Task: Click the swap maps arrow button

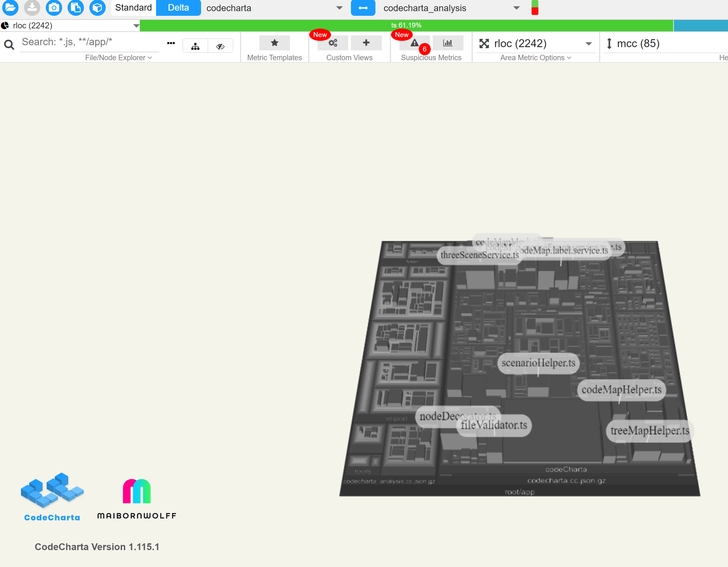Action: coord(363,8)
